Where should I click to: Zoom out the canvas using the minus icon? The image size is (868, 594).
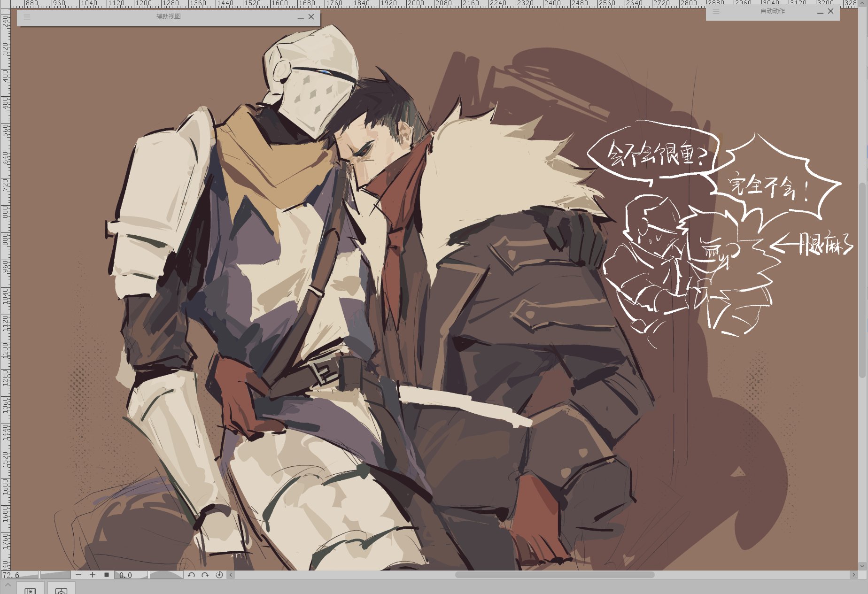(x=78, y=575)
